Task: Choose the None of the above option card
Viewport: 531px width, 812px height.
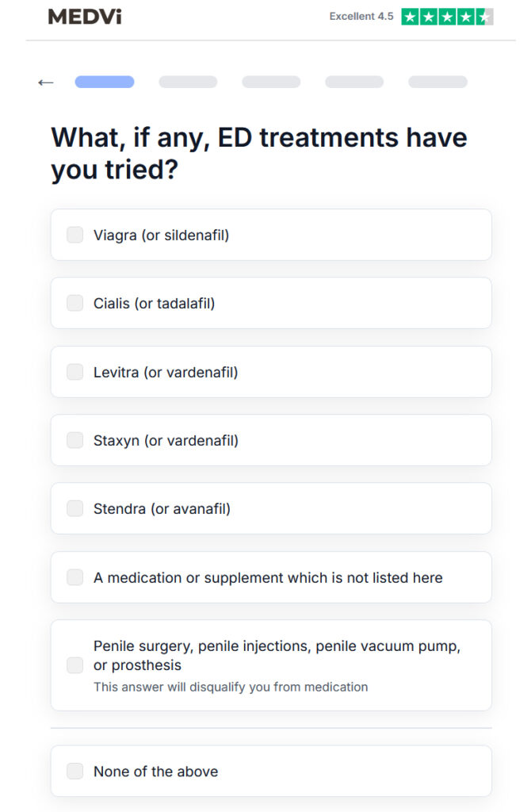Action: 271,771
